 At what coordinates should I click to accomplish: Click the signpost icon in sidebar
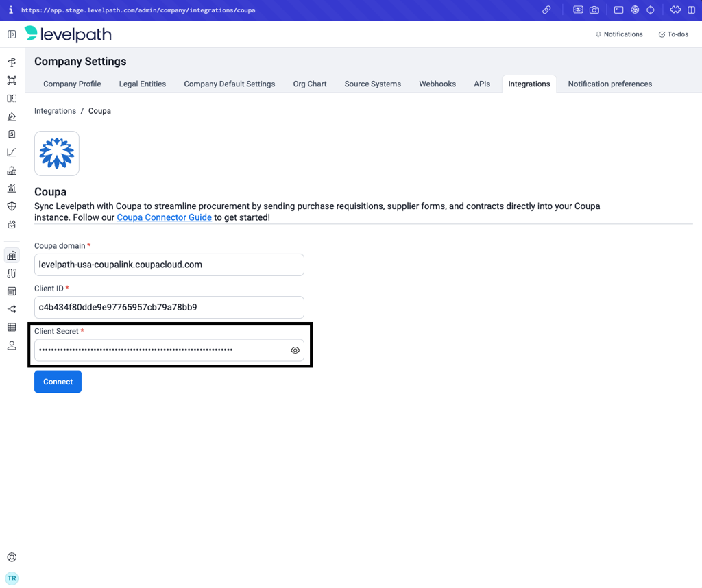point(12,62)
